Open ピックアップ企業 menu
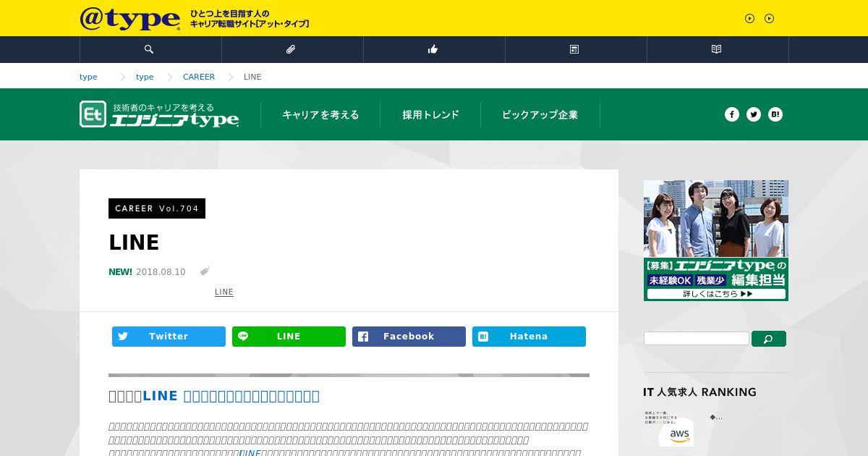This screenshot has height=456, width=868. [540, 114]
